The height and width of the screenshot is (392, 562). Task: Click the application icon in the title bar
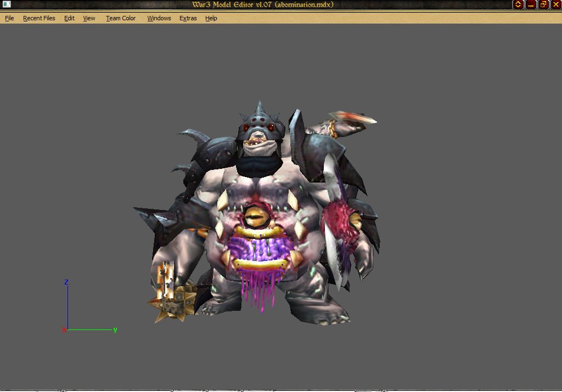point(7,4)
